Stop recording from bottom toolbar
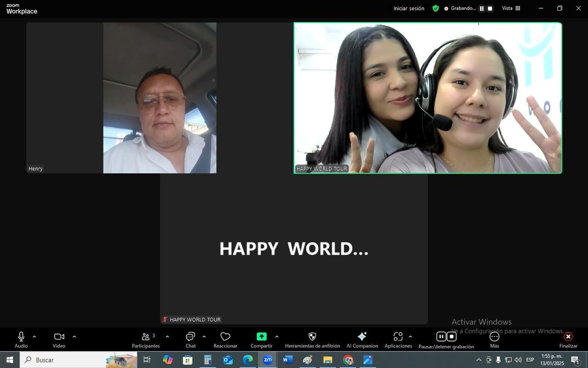Screen dimensions: 588x368 (x=452, y=336)
